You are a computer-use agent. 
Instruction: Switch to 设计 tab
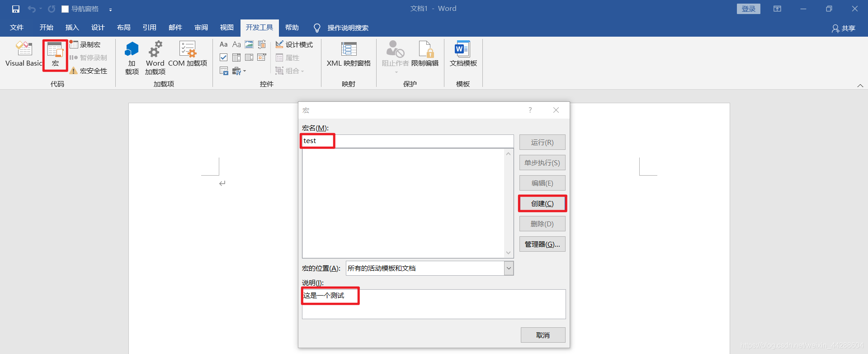98,28
